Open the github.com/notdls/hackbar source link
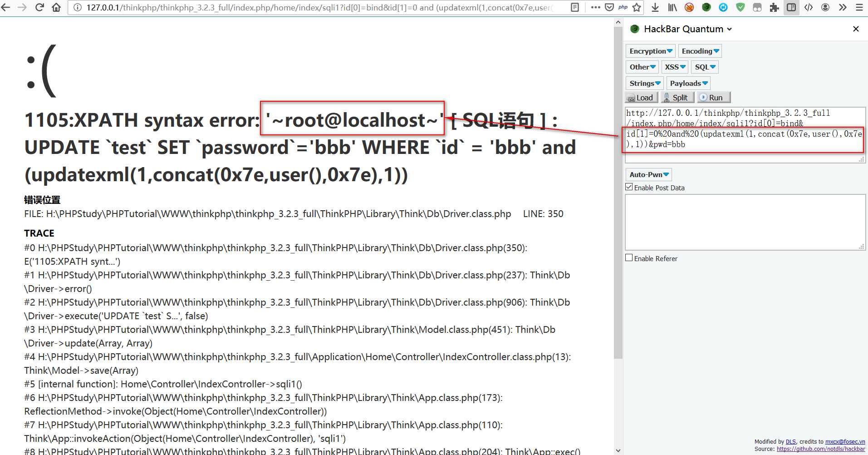Viewport: 868px width, 455px height. pyautogui.click(x=821, y=449)
